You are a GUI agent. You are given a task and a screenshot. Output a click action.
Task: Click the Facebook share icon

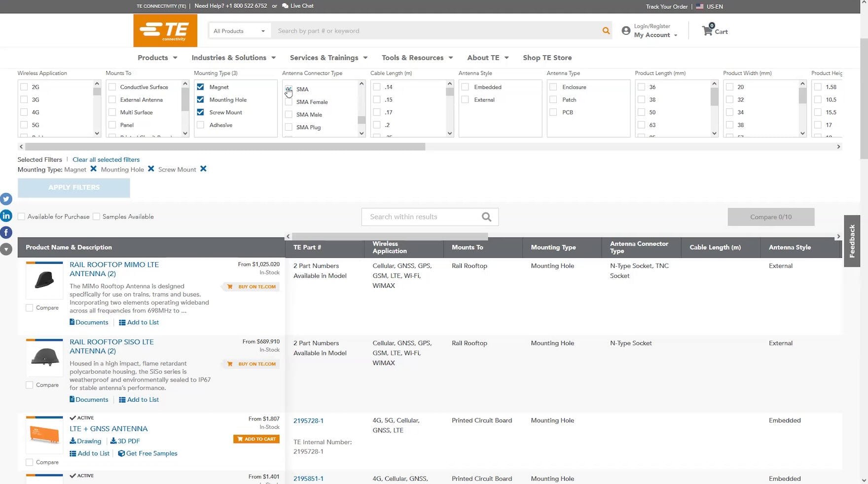pyautogui.click(x=6, y=232)
